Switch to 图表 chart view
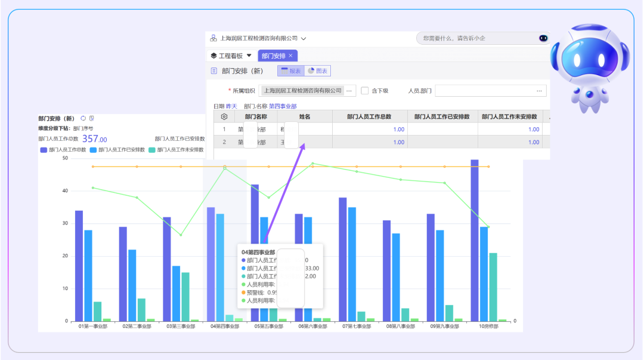Screen dimensions: 644x360 coord(317,71)
